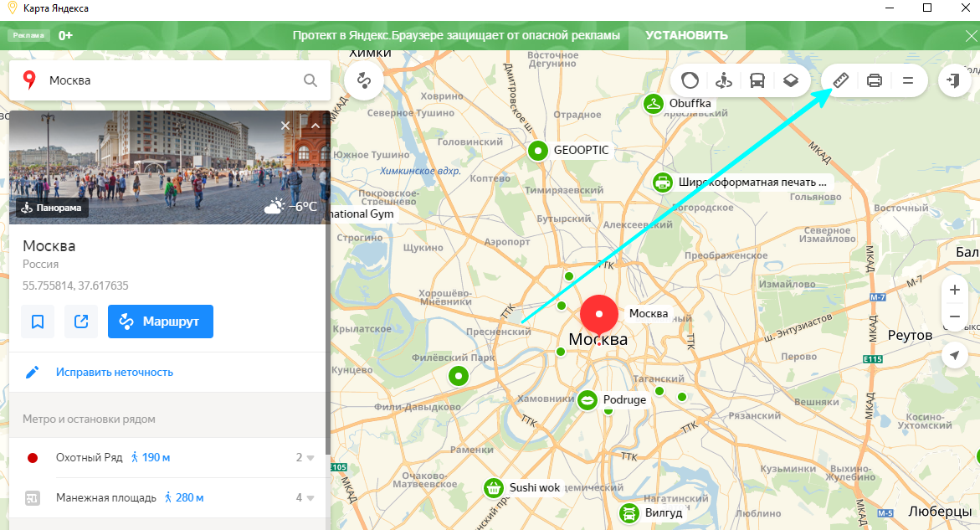This screenshot has width=980, height=530.
Task: Click the Вилгуд car service marker
Action: [x=629, y=513]
